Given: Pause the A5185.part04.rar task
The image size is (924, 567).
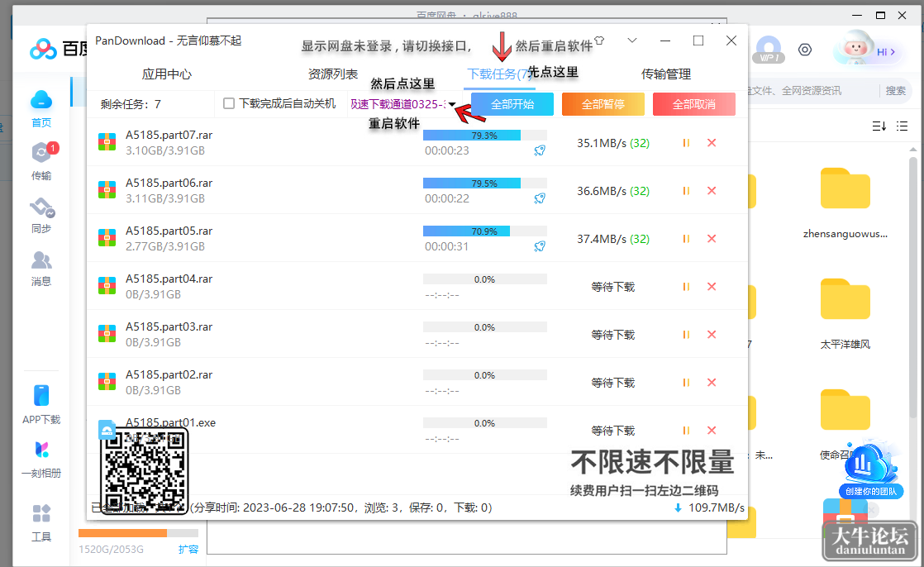Looking at the screenshot, I should 686,287.
